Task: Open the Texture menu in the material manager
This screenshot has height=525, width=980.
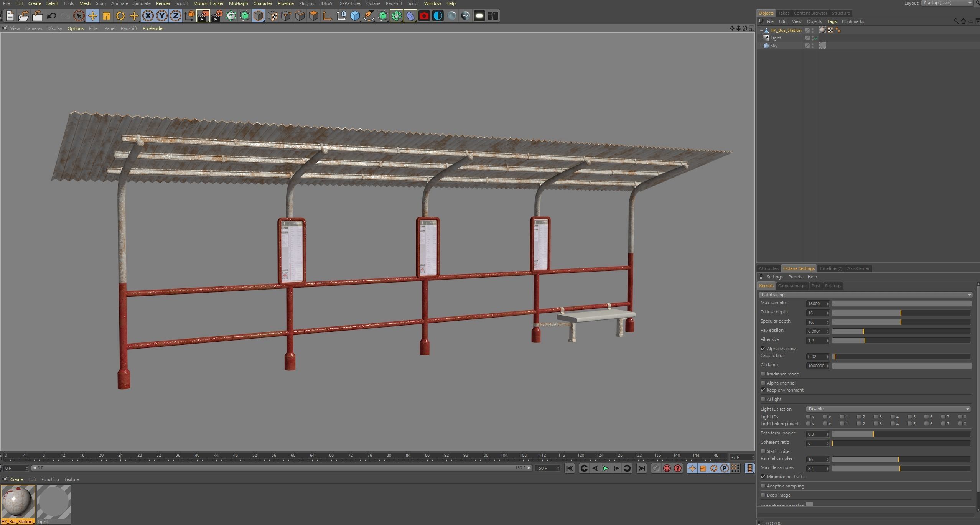Action: pyautogui.click(x=71, y=479)
